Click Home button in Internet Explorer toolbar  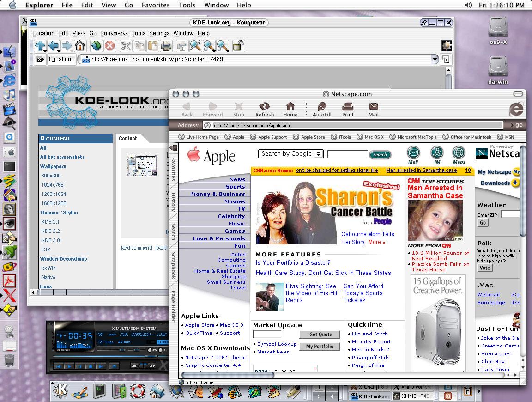290,110
